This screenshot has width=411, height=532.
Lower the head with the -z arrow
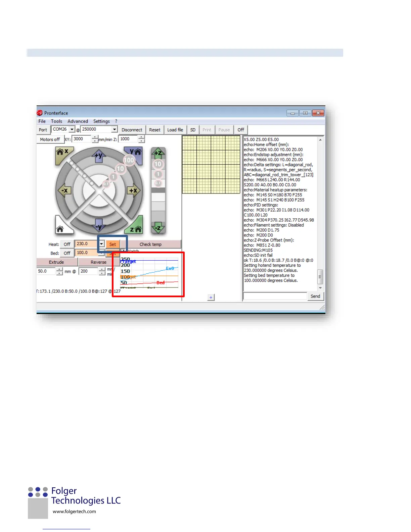click(158, 228)
